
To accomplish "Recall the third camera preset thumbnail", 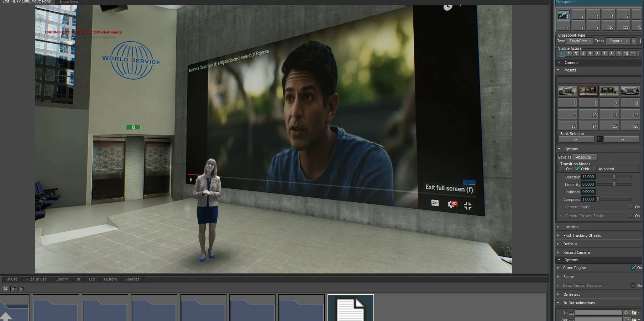I will click(609, 91).
